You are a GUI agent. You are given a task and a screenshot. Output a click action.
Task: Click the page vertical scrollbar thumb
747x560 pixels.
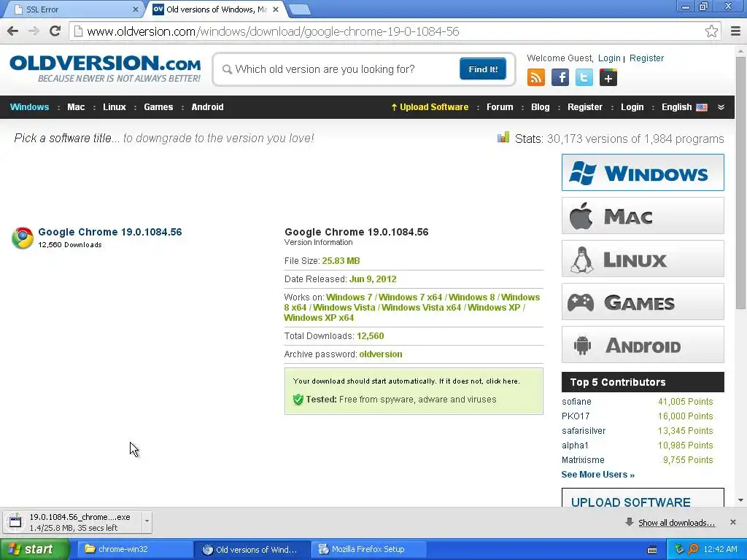point(740,183)
